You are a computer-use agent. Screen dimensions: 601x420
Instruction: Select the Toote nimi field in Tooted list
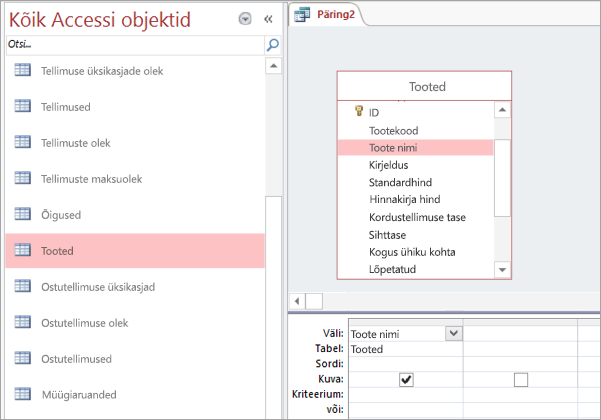pos(415,148)
